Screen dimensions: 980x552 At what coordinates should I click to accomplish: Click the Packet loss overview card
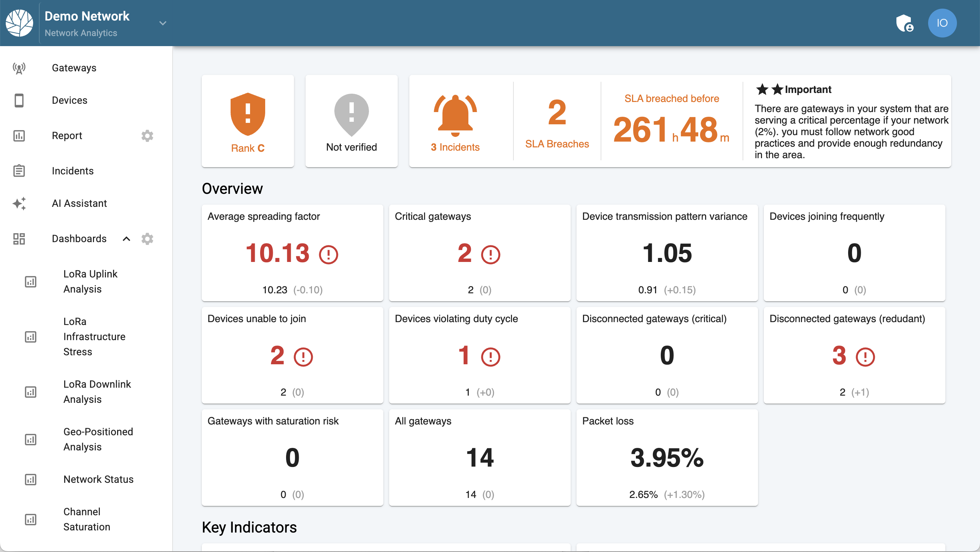(x=667, y=458)
